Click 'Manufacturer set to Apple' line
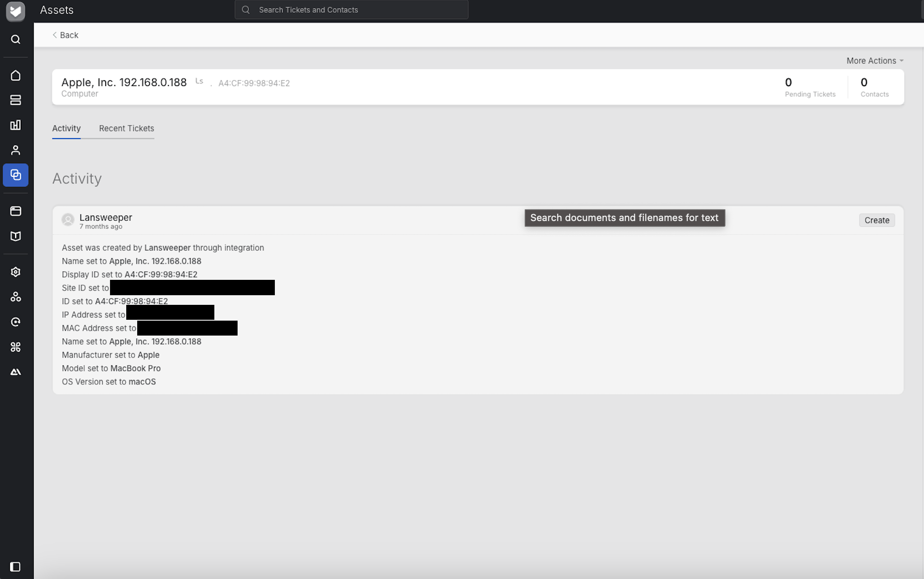 (110, 355)
